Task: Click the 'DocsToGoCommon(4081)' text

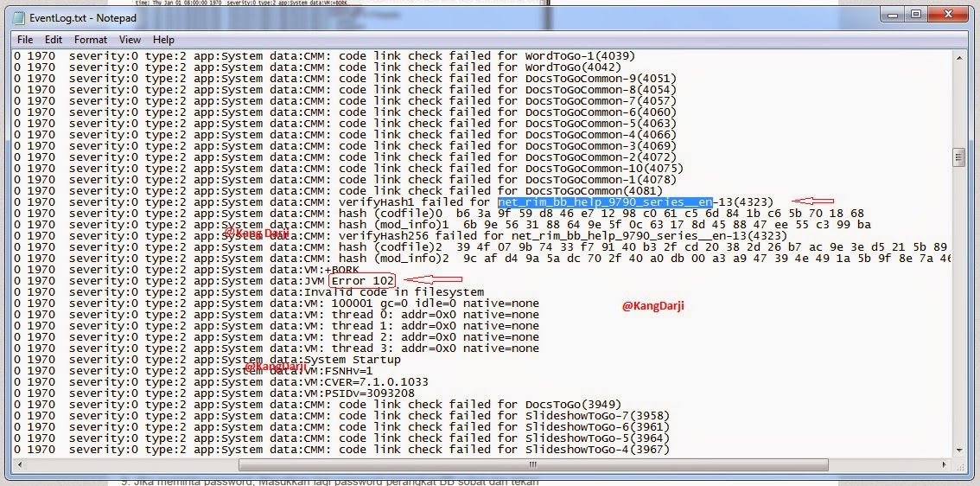Action: tap(595, 191)
